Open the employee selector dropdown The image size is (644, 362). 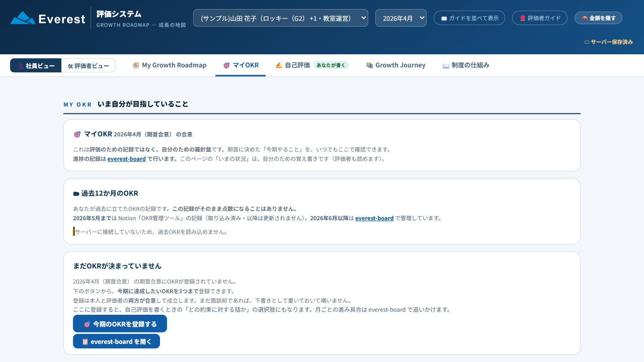click(280, 18)
